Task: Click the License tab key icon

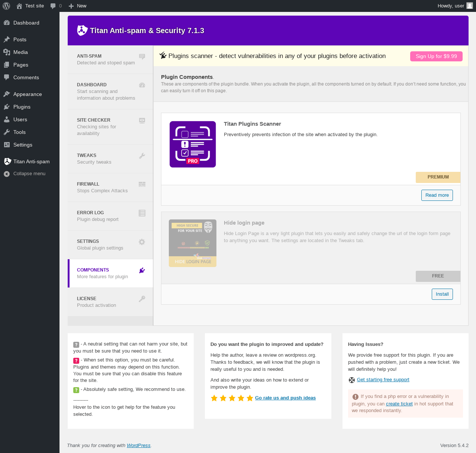Action: point(142,299)
